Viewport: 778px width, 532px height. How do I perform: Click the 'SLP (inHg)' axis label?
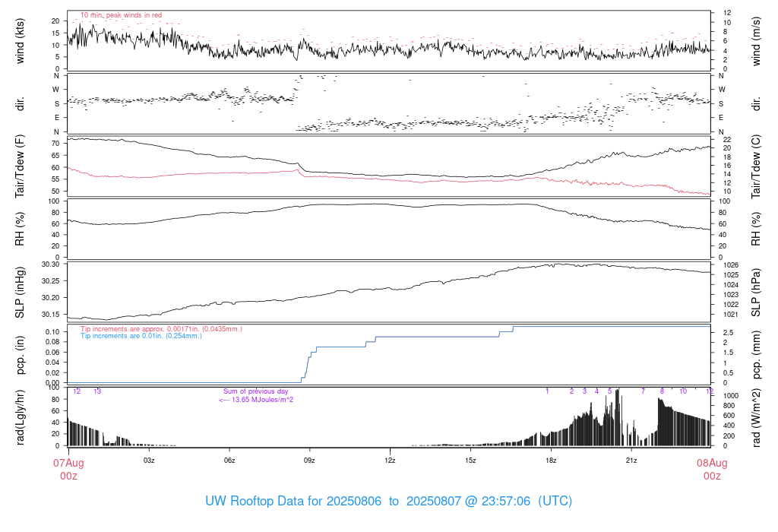[21, 293]
